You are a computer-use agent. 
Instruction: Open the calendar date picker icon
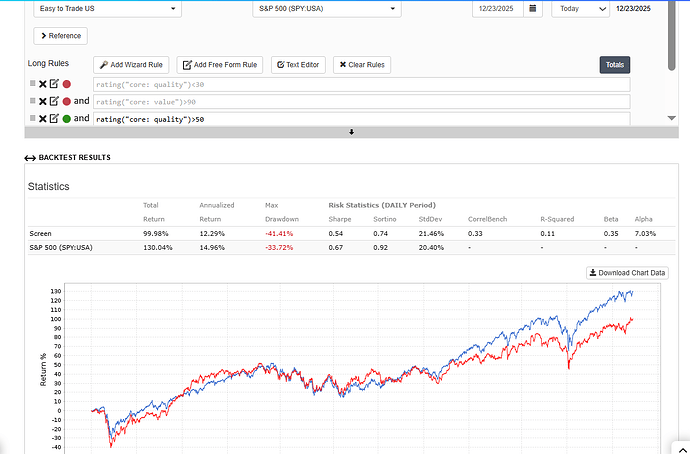[533, 8]
